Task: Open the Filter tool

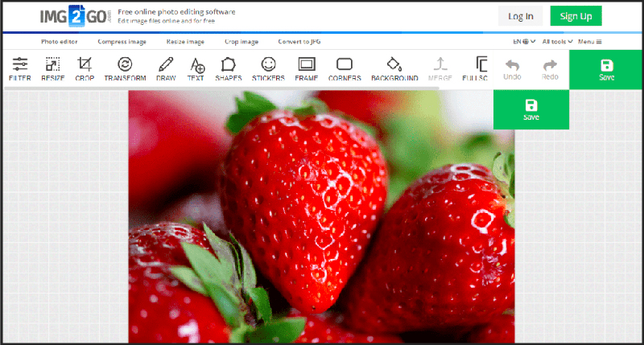Action: click(x=19, y=69)
